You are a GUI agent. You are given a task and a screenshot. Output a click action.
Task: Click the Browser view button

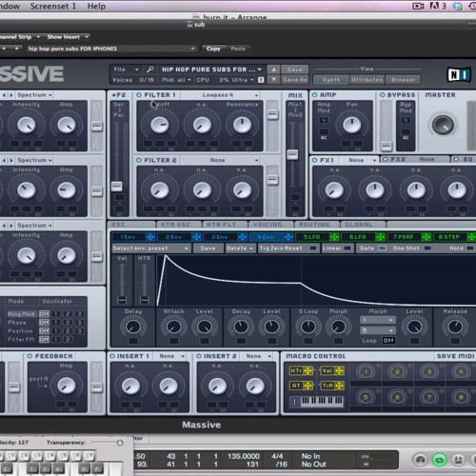(403, 80)
